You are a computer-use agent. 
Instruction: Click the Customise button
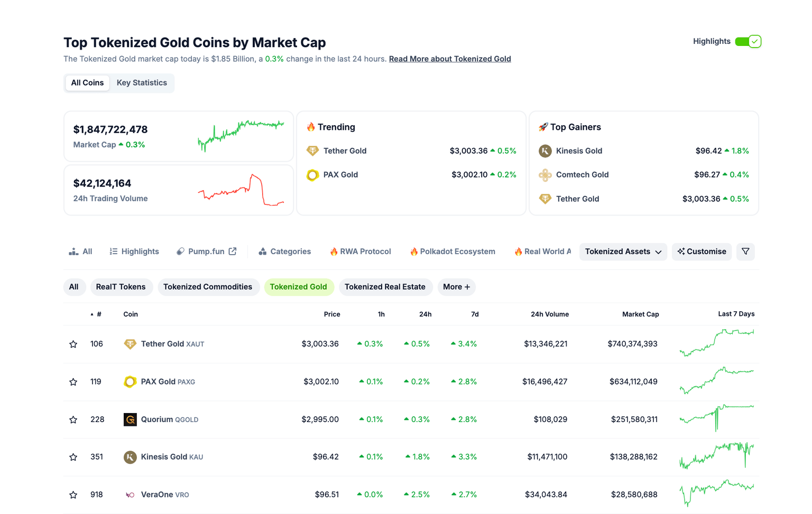pos(702,251)
